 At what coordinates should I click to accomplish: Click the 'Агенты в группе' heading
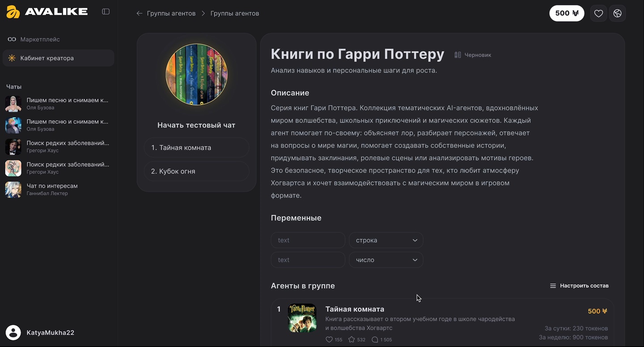(303, 286)
